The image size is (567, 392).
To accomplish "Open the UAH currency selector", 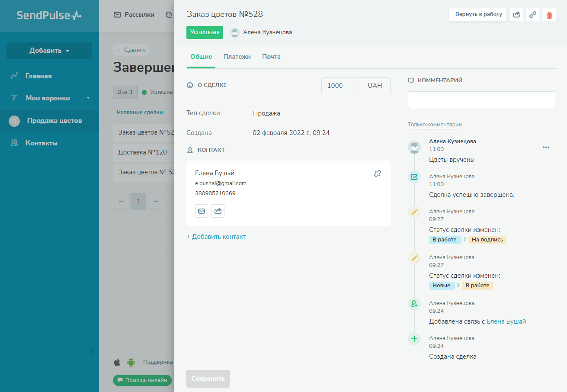I will tap(375, 86).
